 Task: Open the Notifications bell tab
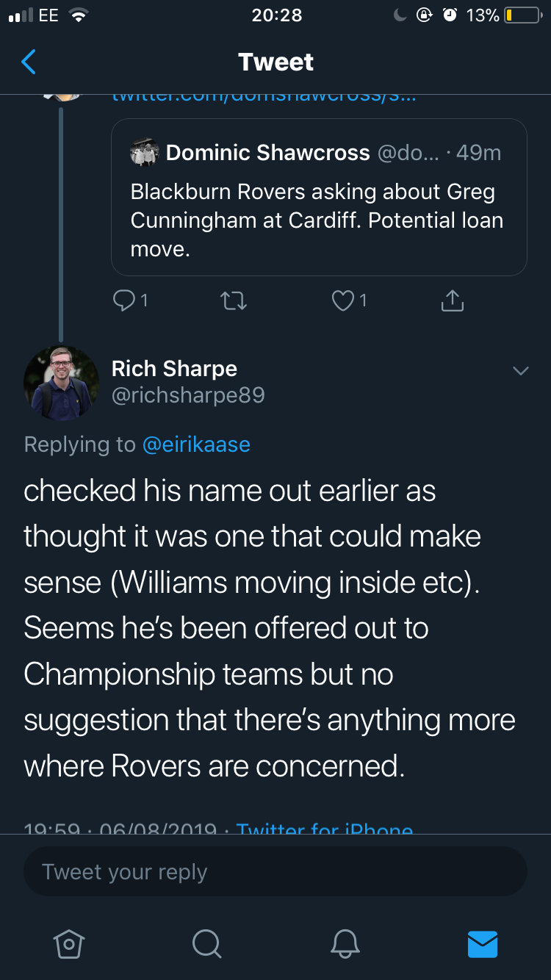point(345,943)
